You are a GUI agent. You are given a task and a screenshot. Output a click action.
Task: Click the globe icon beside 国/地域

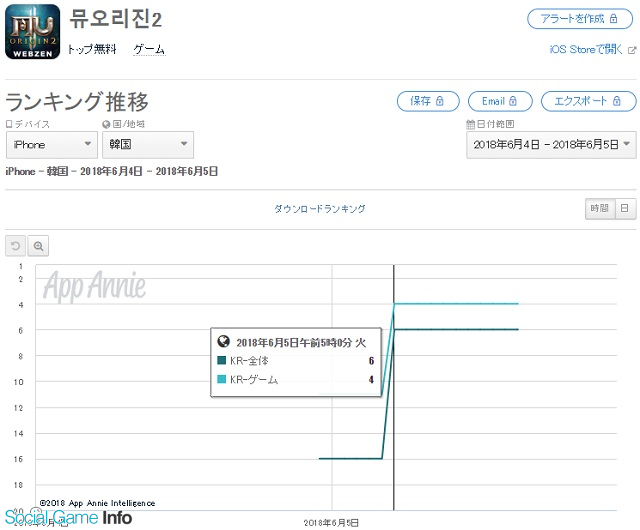pos(106,124)
